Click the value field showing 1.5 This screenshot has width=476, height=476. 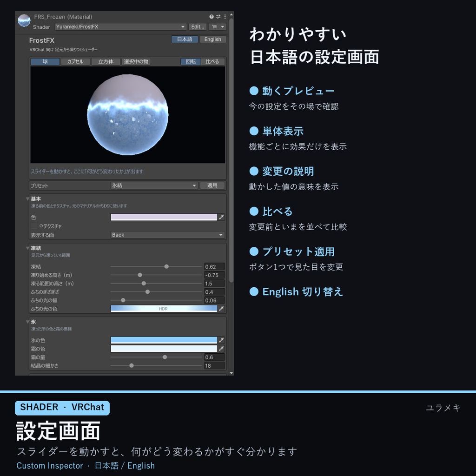click(214, 284)
